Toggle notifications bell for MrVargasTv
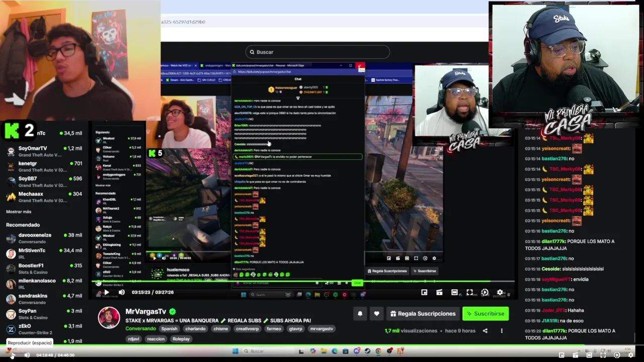This screenshot has height=362, width=644. (360, 314)
